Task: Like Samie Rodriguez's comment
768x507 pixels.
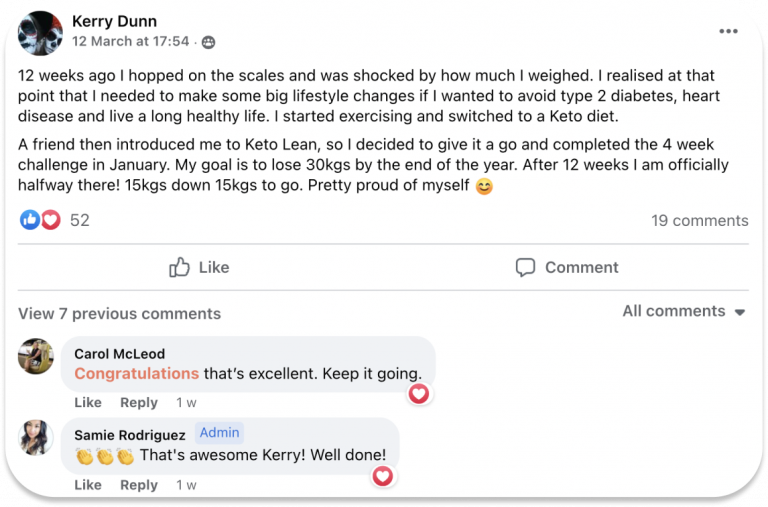Action: pos(88,485)
